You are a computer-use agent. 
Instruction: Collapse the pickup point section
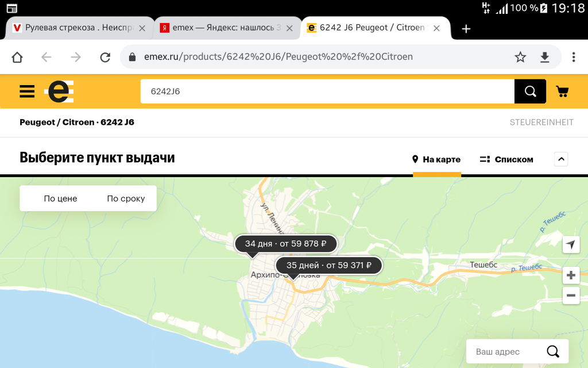(561, 159)
